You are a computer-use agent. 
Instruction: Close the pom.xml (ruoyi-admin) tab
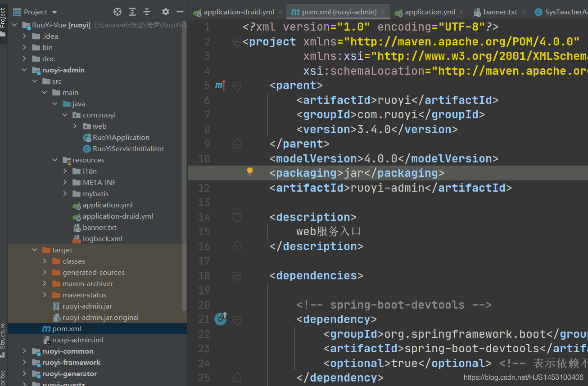click(383, 12)
